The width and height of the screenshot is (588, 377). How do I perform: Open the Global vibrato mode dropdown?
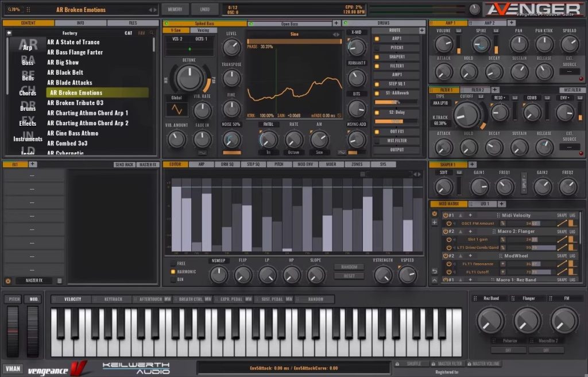pyautogui.click(x=176, y=98)
